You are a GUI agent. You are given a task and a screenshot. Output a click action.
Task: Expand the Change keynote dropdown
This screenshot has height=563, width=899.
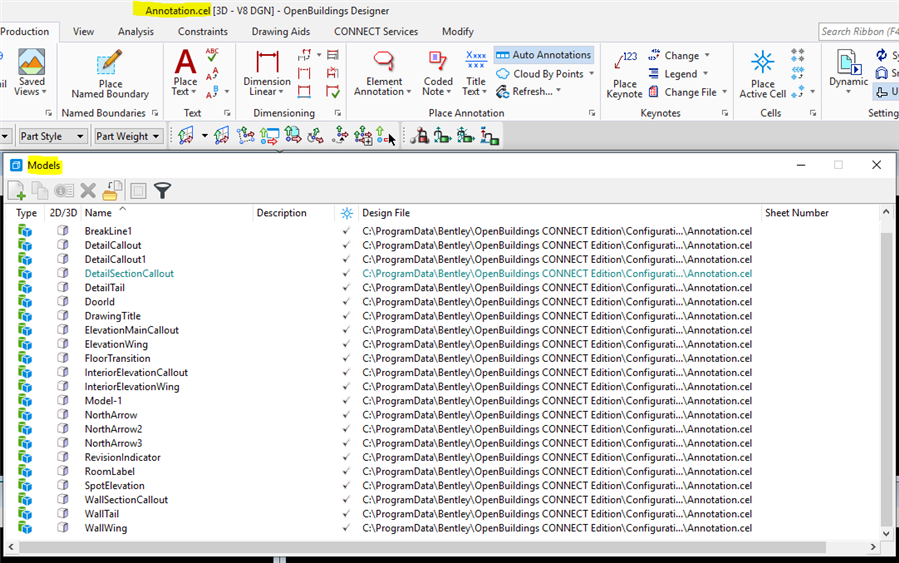tap(707, 55)
